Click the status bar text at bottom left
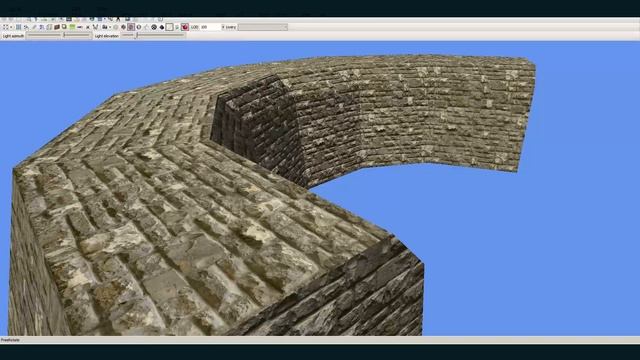This screenshot has width=640, height=360. pyautogui.click(x=10, y=340)
